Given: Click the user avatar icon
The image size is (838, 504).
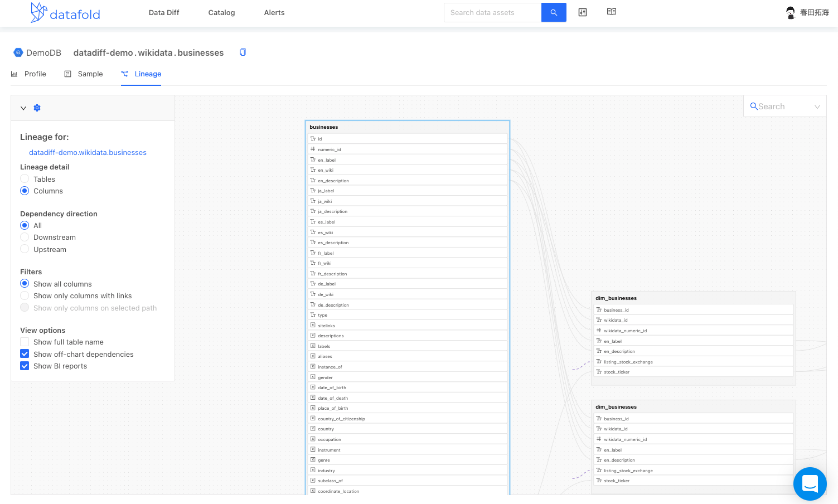Looking at the screenshot, I should click(790, 12).
